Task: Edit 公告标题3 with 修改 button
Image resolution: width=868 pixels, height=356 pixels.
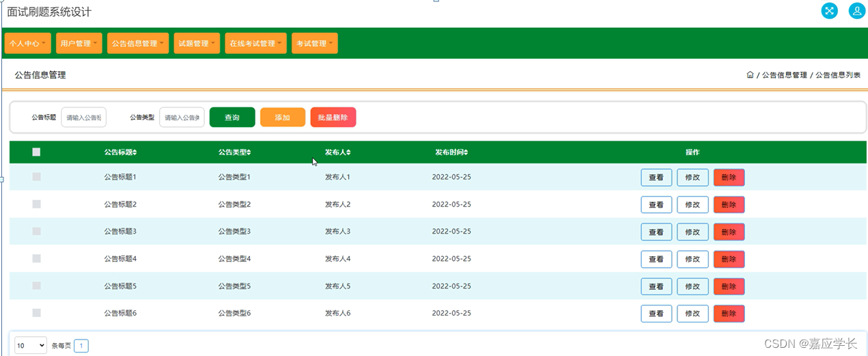Action: 692,232
